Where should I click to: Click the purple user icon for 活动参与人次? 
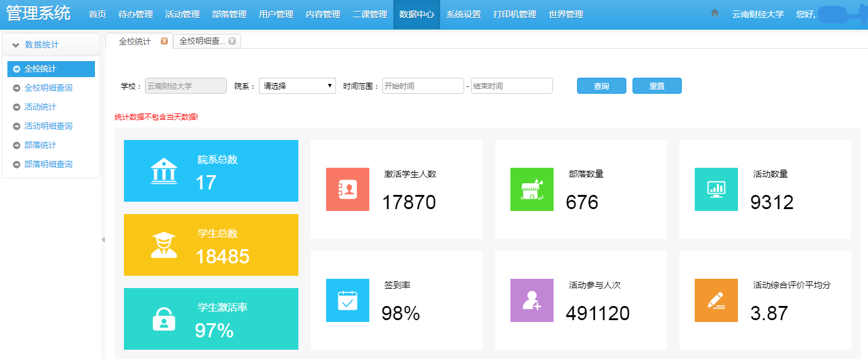(532, 300)
